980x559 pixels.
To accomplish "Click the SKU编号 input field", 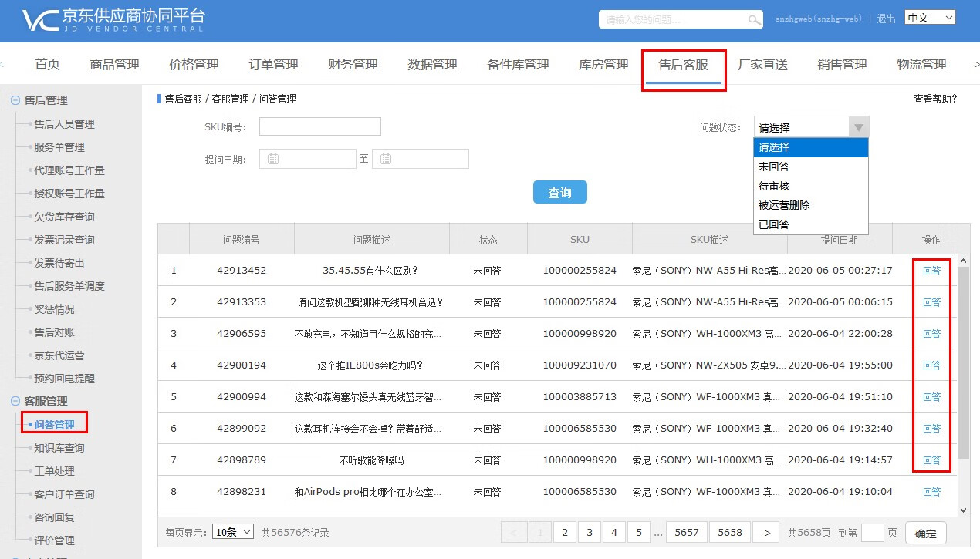I will 319,126.
